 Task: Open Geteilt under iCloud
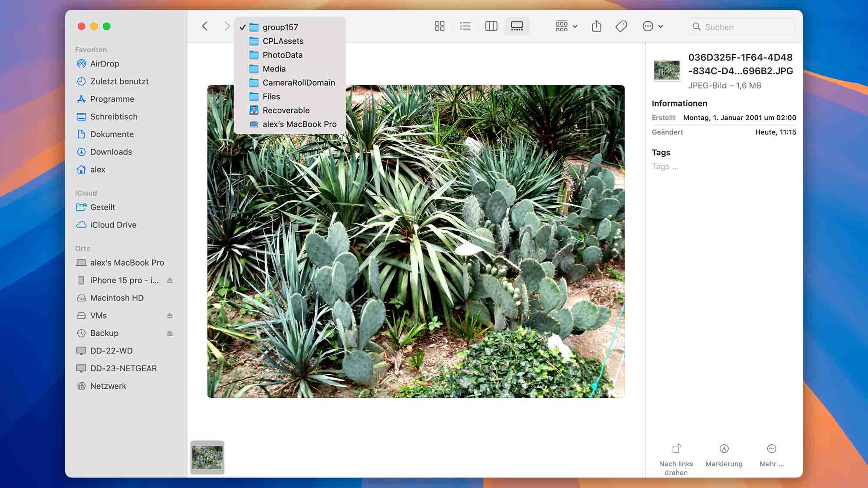tap(126, 207)
